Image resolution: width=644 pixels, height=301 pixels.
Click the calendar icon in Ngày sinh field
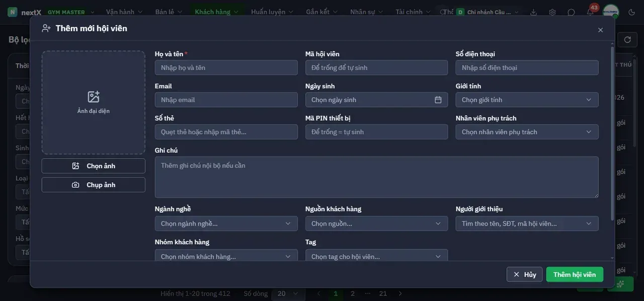(438, 100)
